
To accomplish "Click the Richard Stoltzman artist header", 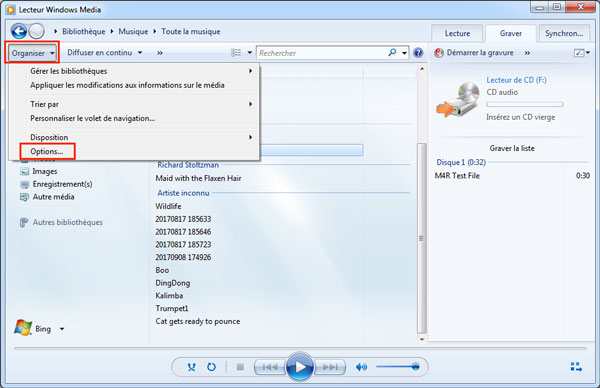I will [188, 165].
